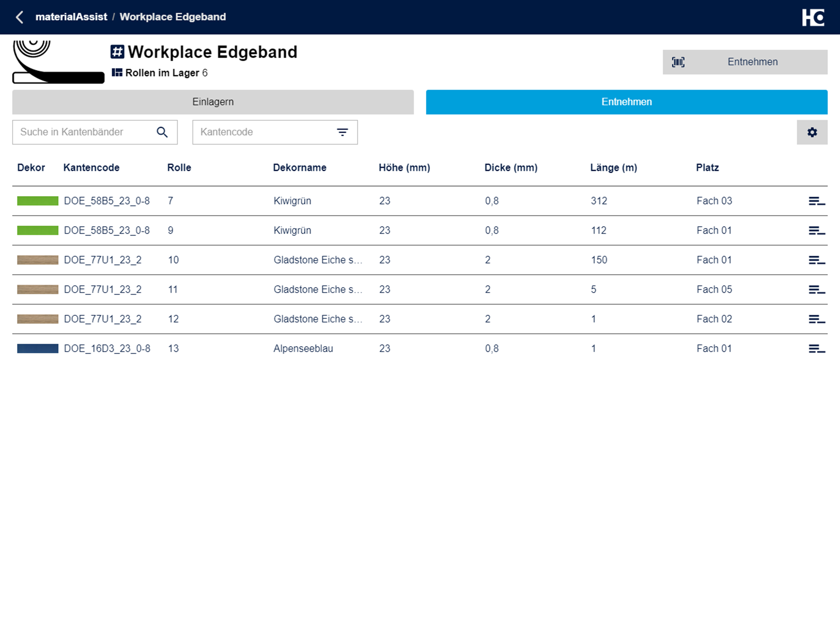Navigate to materialAssist breadcrumb
The height and width of the screenshot is (630, 840).
[x=71, y=17]
